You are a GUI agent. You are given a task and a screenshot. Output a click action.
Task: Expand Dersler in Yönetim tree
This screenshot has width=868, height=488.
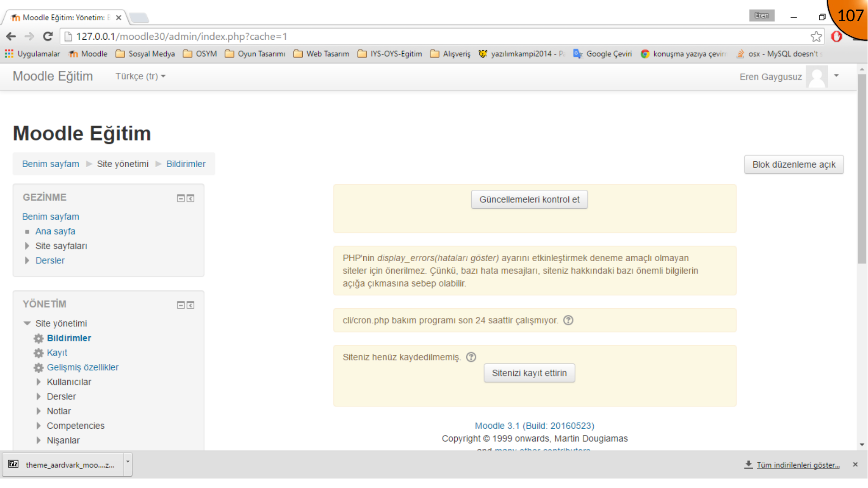point(38,397)
